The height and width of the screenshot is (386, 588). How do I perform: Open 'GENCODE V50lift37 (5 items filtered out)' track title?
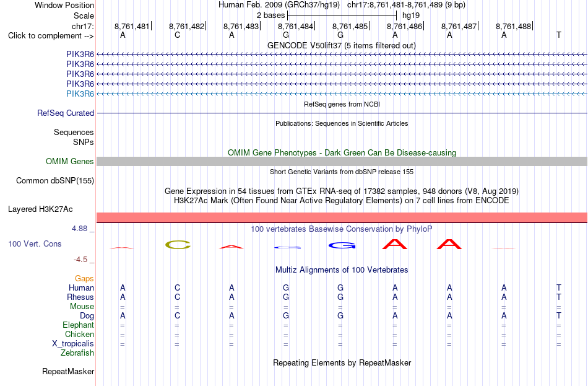coord(342,45)
